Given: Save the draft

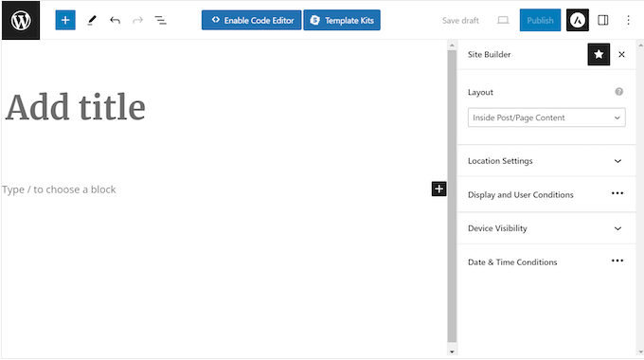Looking at the screenshot, I should coord(460,21).
